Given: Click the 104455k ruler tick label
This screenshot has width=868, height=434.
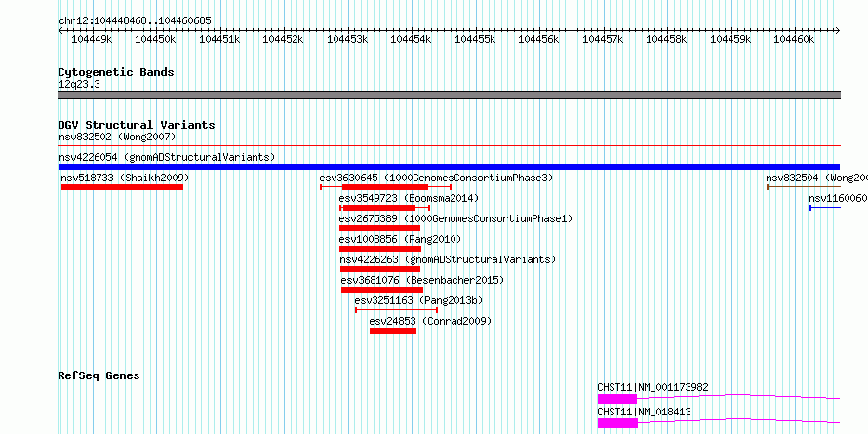Looking at the screenshot, I should click(475, 39).
